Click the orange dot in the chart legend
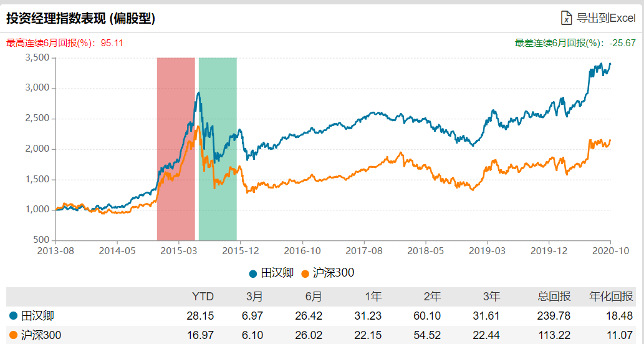 click(x=305, y=273)
